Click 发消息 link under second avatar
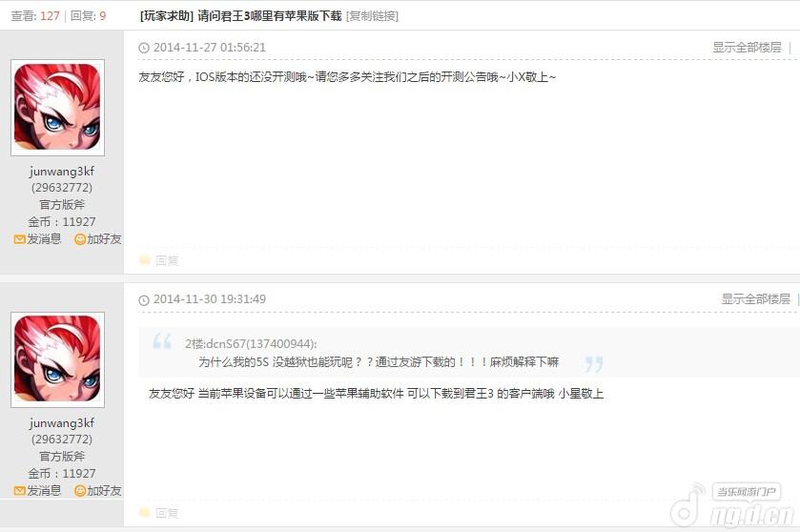Screen dimensions: 800x532 (44, 491)
